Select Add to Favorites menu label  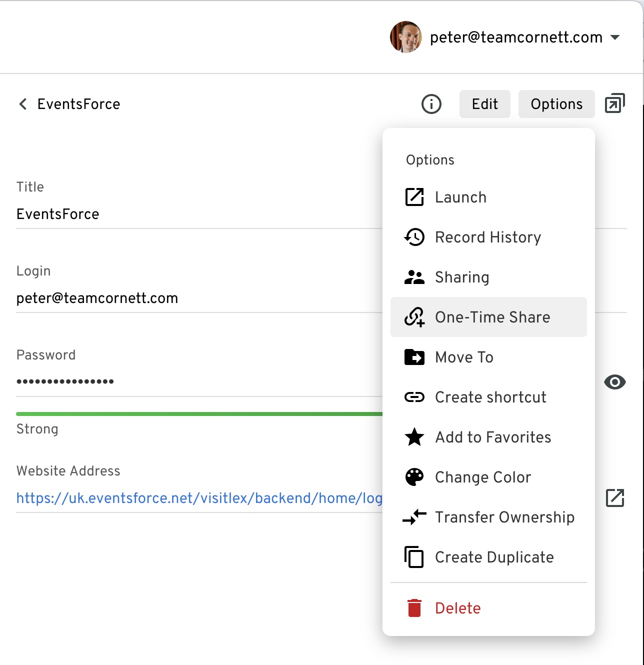tap(493, 437)
